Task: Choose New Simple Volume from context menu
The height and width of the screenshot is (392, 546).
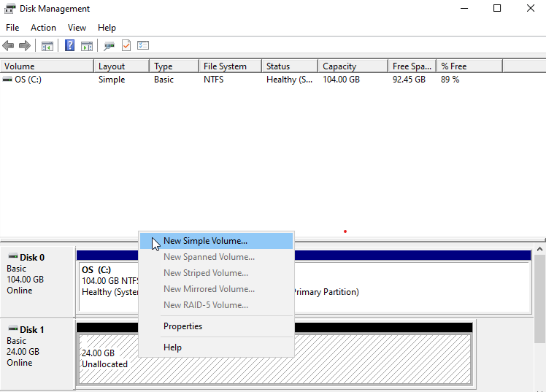Action: point(205,241)
